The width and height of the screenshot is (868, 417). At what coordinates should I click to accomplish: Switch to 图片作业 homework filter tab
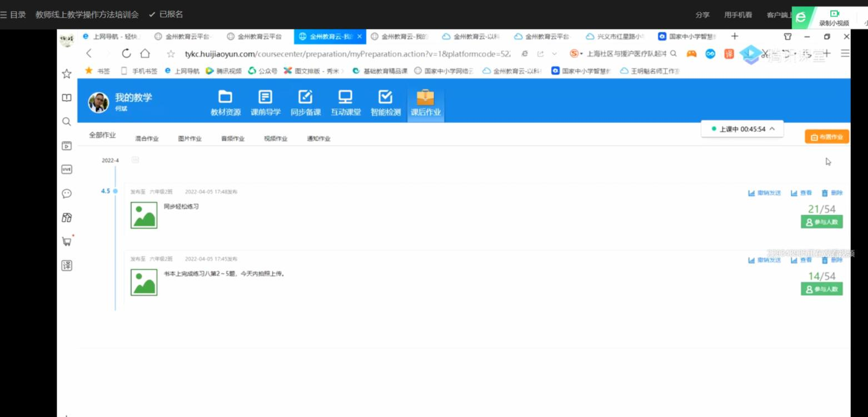click(189, 139)
